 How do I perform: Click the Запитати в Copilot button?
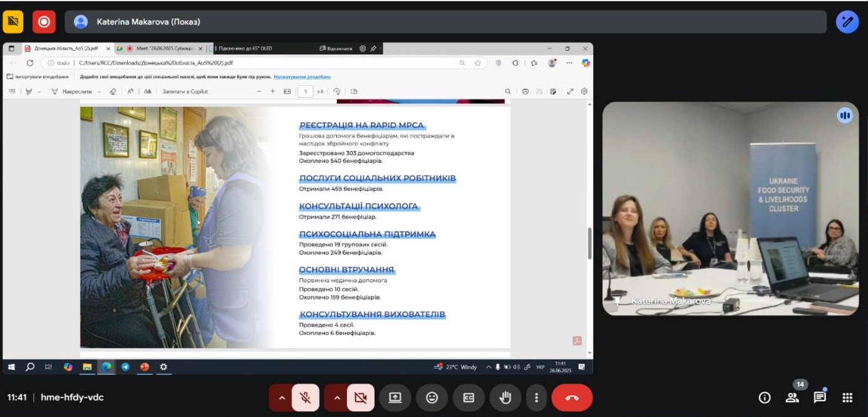click(185, 91)
